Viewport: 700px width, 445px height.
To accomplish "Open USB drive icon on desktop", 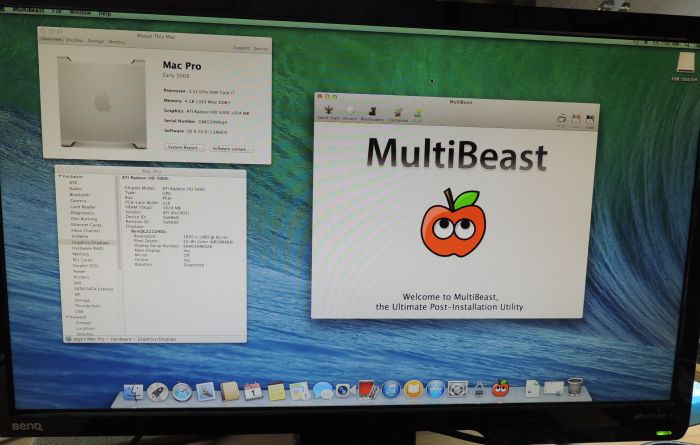I will click(686, 63).
